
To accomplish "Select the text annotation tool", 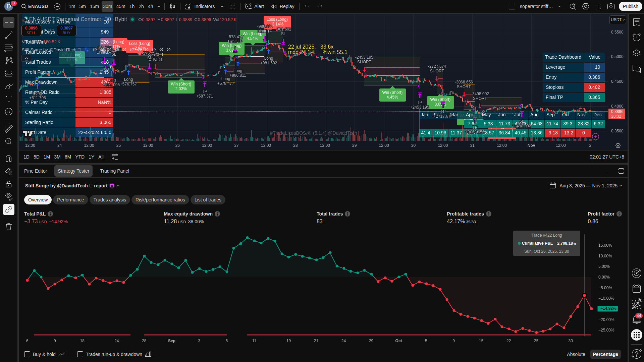I will point(9,99).
